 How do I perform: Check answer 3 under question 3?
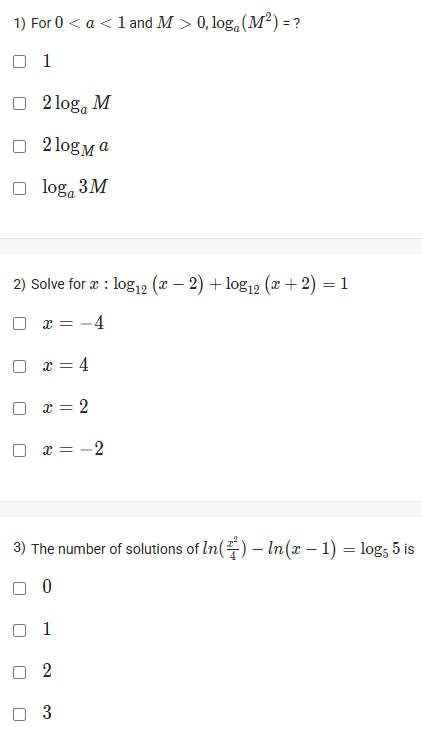click(19, 714)
